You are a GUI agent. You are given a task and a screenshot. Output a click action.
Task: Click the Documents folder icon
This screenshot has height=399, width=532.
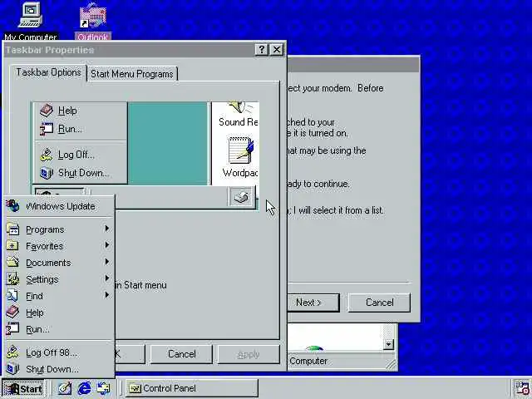point(12,263)
